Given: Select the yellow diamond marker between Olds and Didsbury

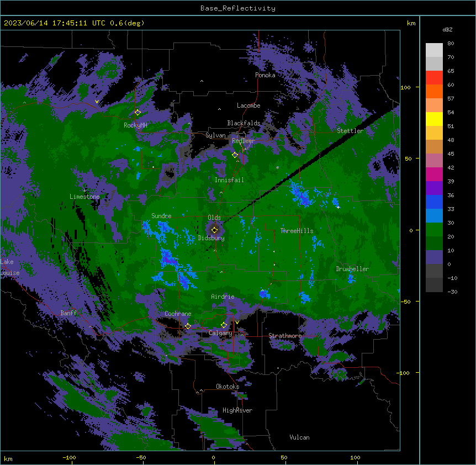Looking at the screenshot, I should pos(215,230).
